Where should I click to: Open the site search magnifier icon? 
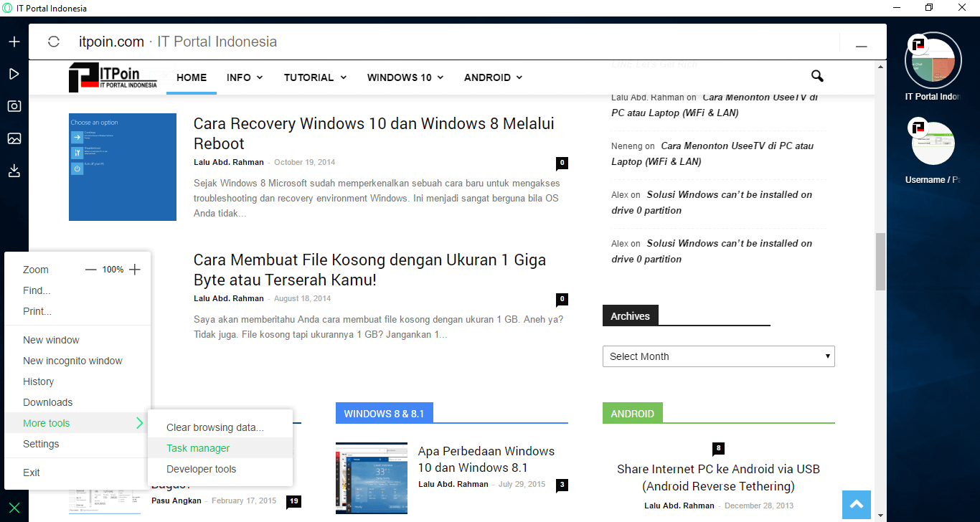(817, 76)
